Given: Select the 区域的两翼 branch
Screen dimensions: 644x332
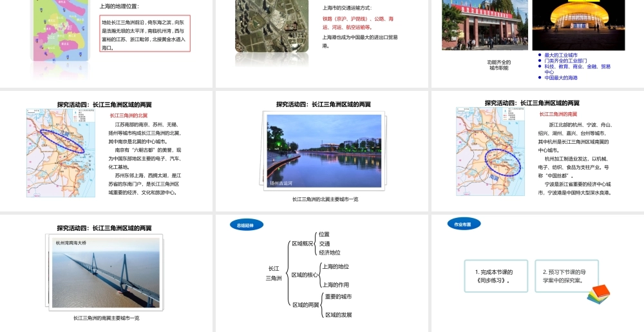Looking at the screenshot, I should point(306,305).
